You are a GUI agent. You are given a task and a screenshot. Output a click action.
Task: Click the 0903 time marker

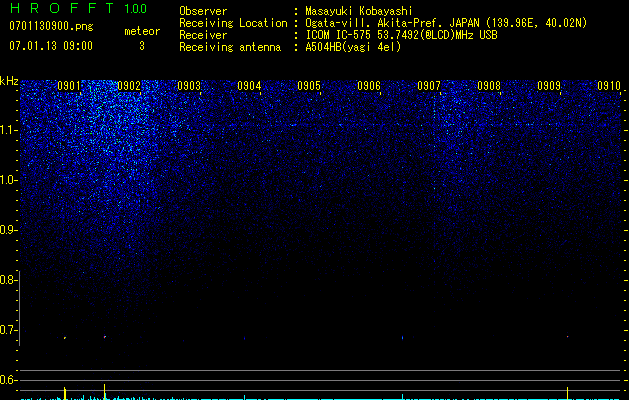(189, 86)
